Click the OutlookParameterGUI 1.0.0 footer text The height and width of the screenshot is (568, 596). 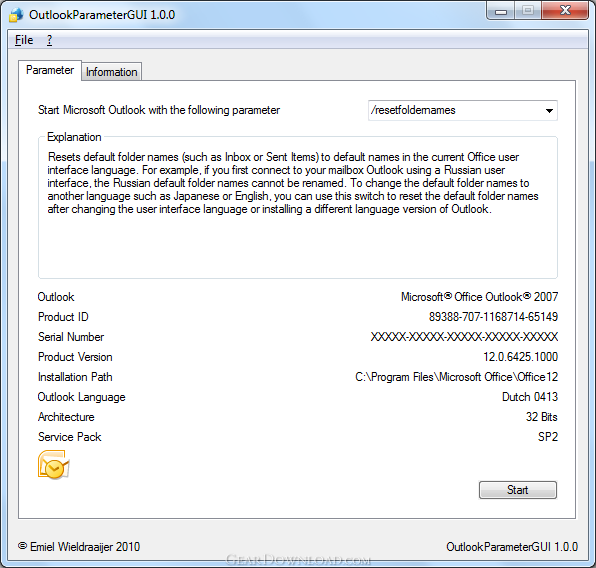tap(512, 547)
